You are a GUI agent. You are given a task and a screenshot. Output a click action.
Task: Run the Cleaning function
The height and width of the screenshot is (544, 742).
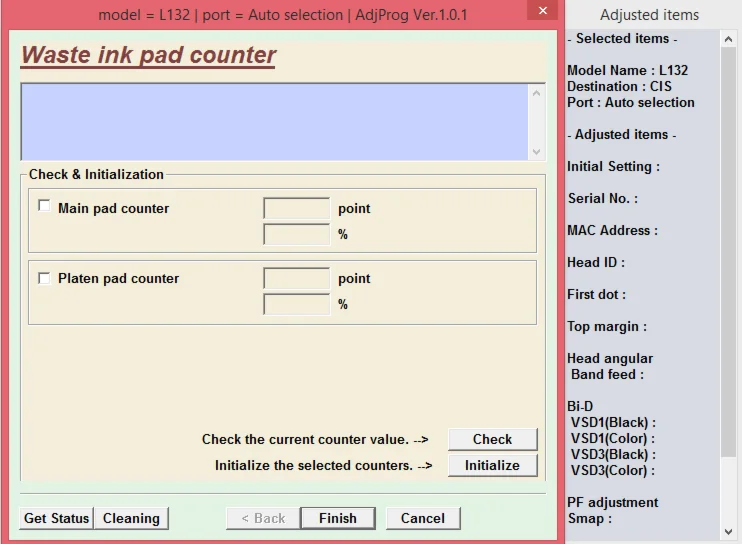coord(131,518)
